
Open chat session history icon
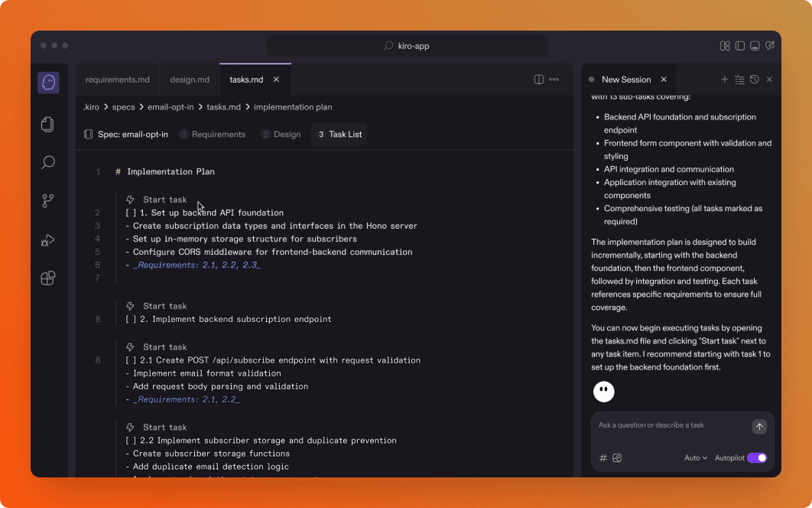[753, 79]
